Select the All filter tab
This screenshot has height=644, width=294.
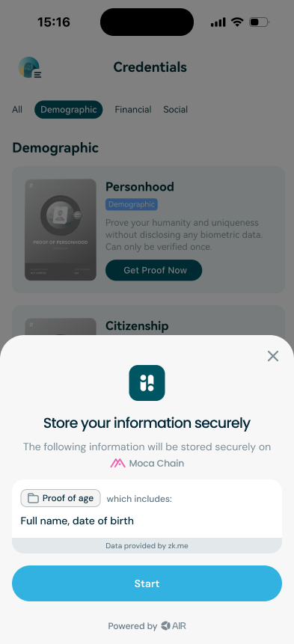coord(17,110)
